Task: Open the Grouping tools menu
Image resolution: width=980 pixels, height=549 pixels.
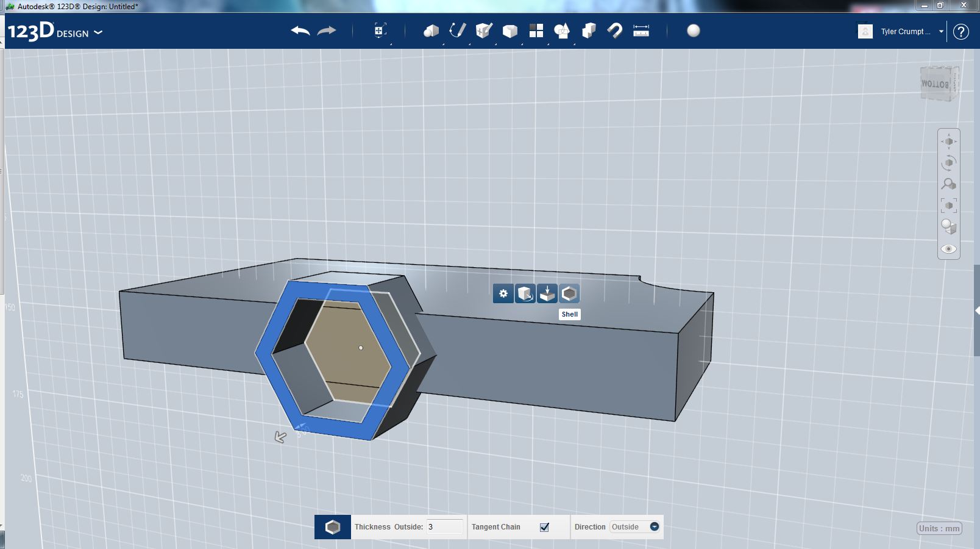Action: pos(562,30)
